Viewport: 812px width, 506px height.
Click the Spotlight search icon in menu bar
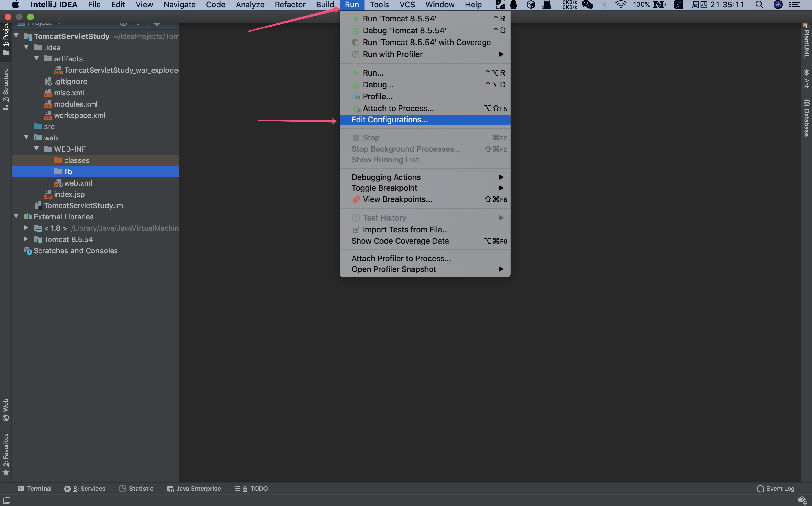[759, 5]
